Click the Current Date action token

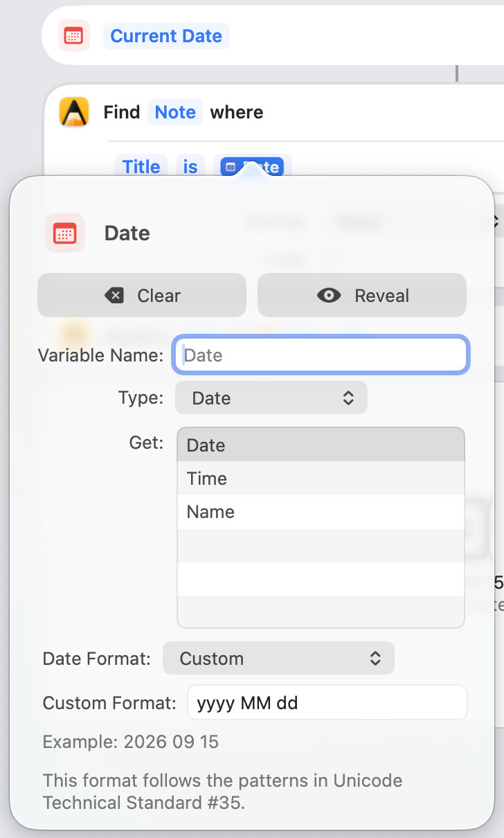[x=166, y=36]
